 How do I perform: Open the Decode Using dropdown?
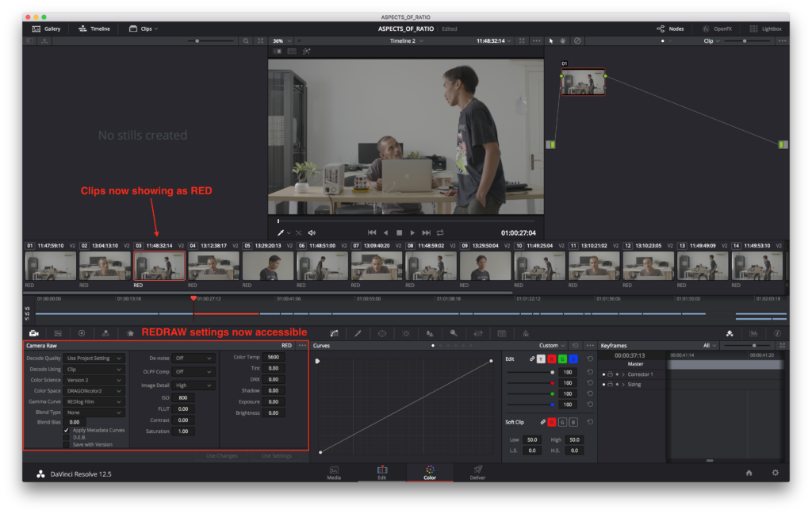point(94,370)
